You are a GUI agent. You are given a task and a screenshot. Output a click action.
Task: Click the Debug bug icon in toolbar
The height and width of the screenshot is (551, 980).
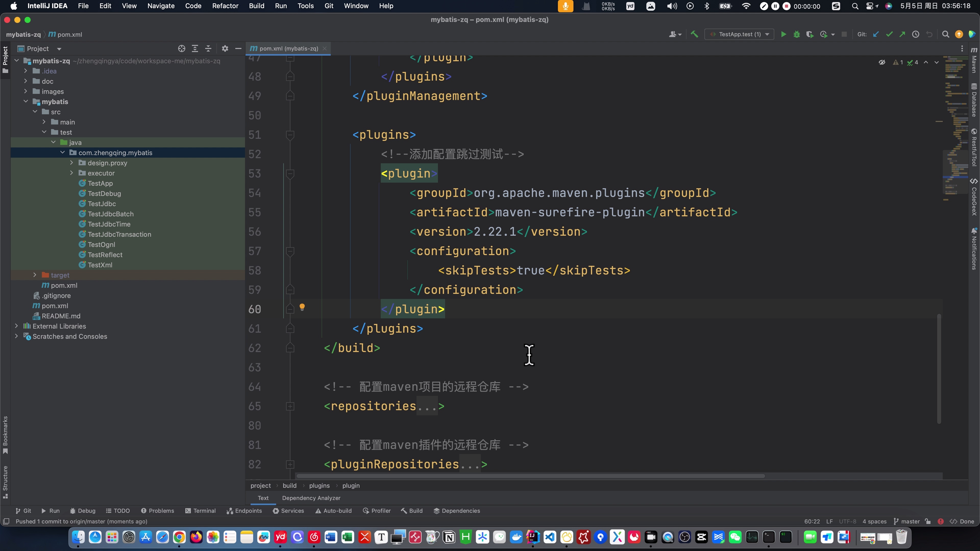pos(796,34)
